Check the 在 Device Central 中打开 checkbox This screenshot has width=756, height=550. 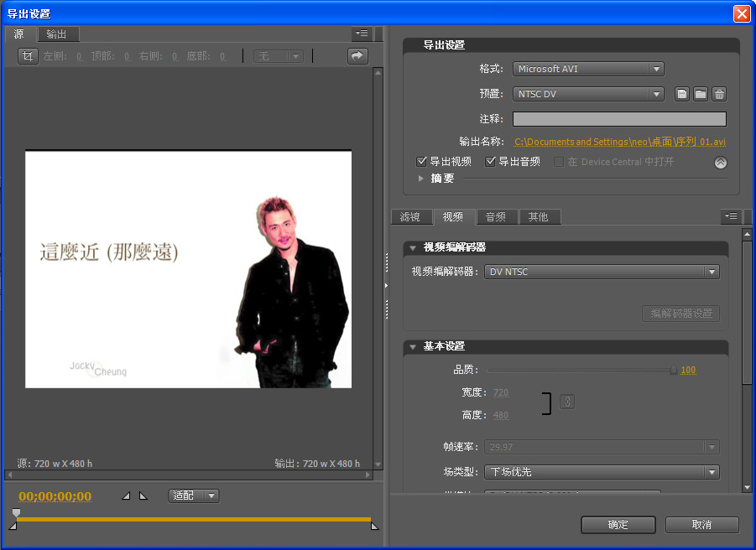pyautogui.click(x=559, y=162)
